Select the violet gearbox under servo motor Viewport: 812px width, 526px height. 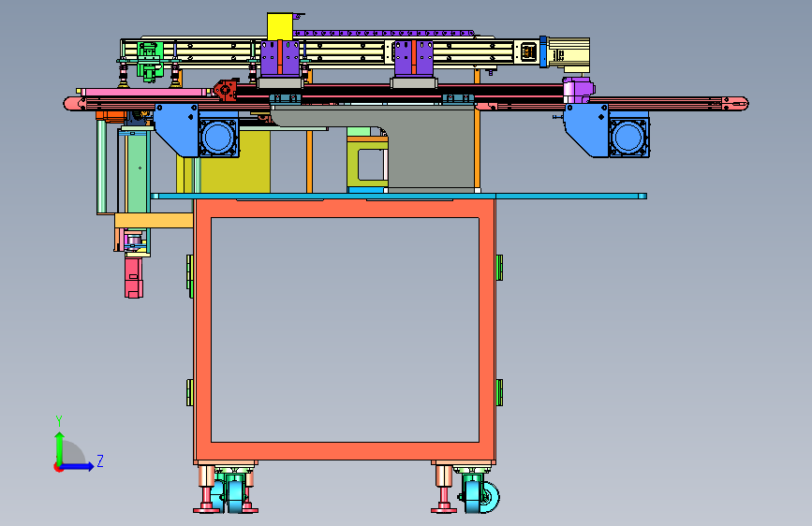point(577,90)
